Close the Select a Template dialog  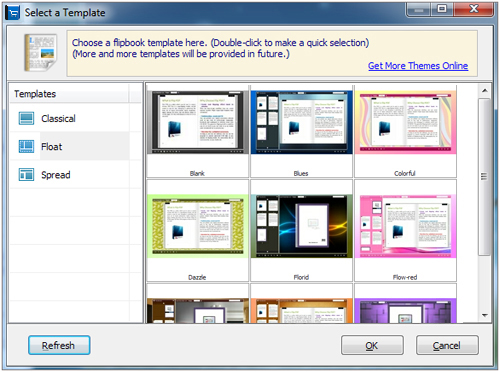(x=473, y=10)
